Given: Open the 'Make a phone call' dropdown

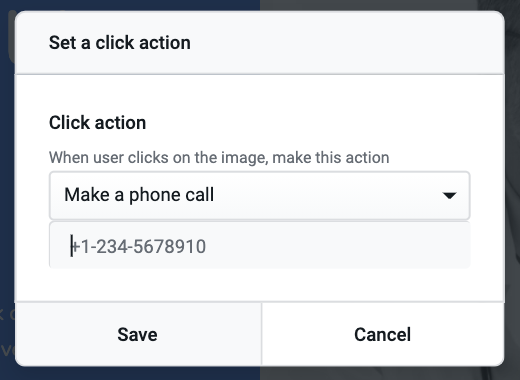Looking at the screenshot, I should point(260,195).
